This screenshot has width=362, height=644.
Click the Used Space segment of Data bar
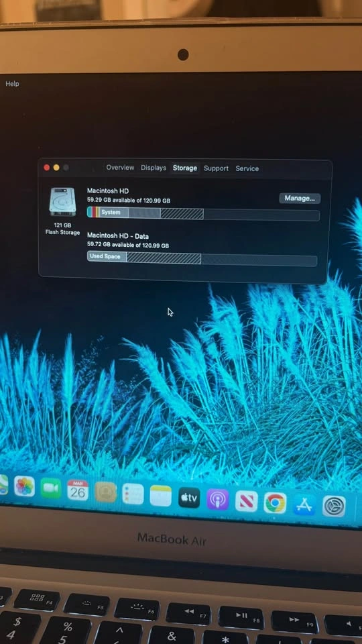click(x=107, y=256)
